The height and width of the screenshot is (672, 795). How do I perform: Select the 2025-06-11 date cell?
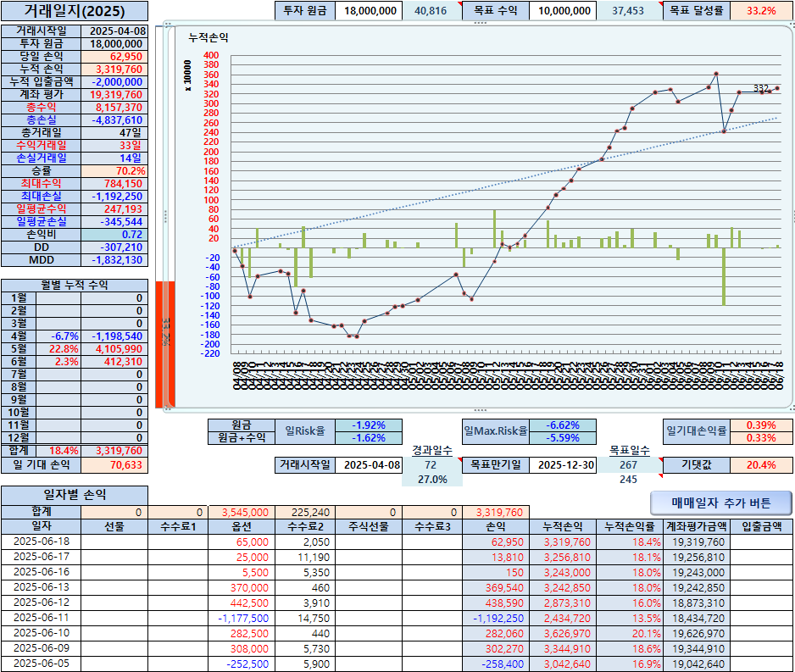pyautogui.click(x=41, y=618)
